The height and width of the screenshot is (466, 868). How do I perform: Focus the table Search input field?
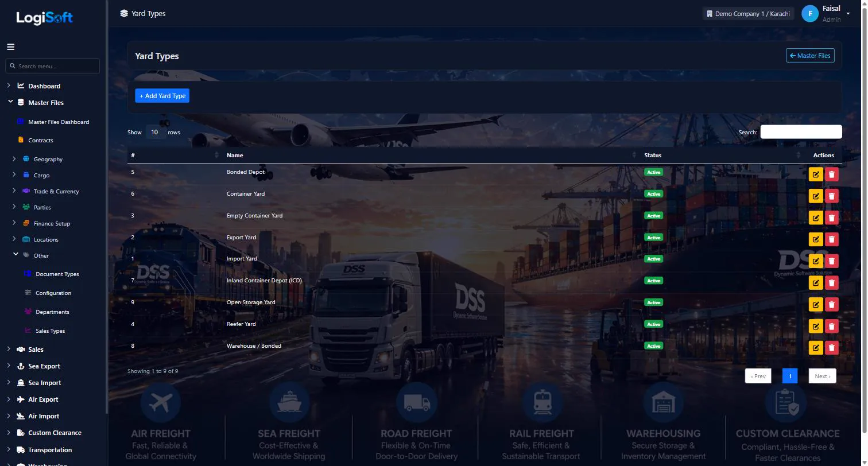pyautogui.click(x=801, y=132)
